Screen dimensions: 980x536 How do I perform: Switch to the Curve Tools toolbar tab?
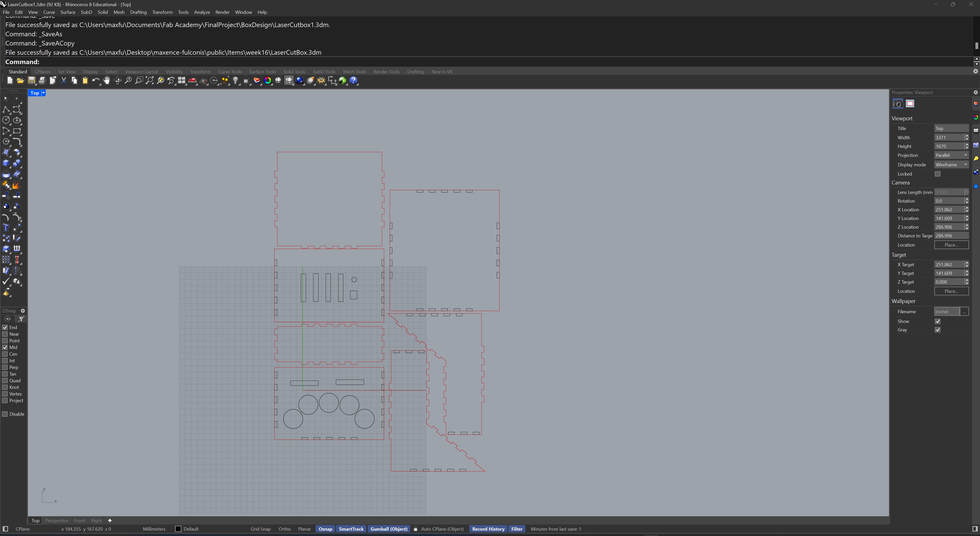click(x=229, y=72)
